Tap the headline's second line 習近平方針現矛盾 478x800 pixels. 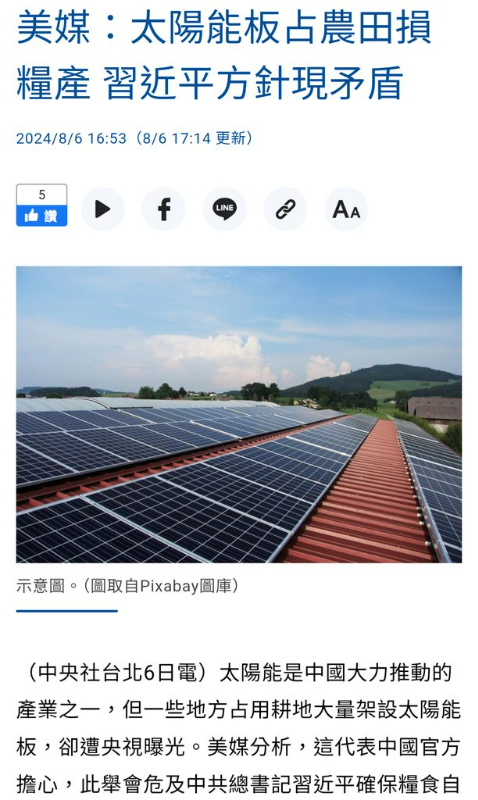click(x=254, y=83)
